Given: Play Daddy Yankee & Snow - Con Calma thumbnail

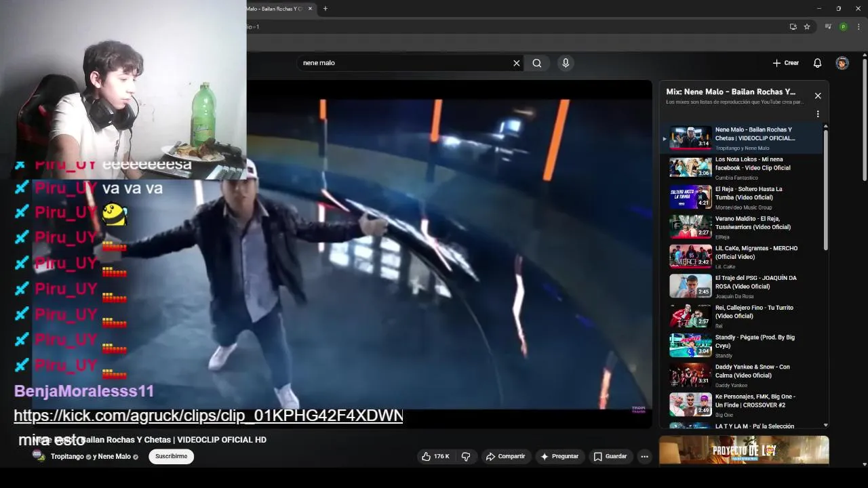Looking at the screenshot, I should (690, 375).
